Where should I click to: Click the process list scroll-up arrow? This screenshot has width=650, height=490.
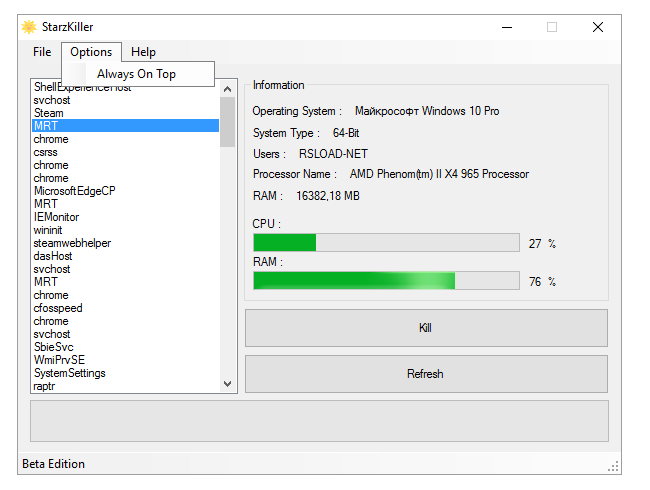click(x=227, y=89)
